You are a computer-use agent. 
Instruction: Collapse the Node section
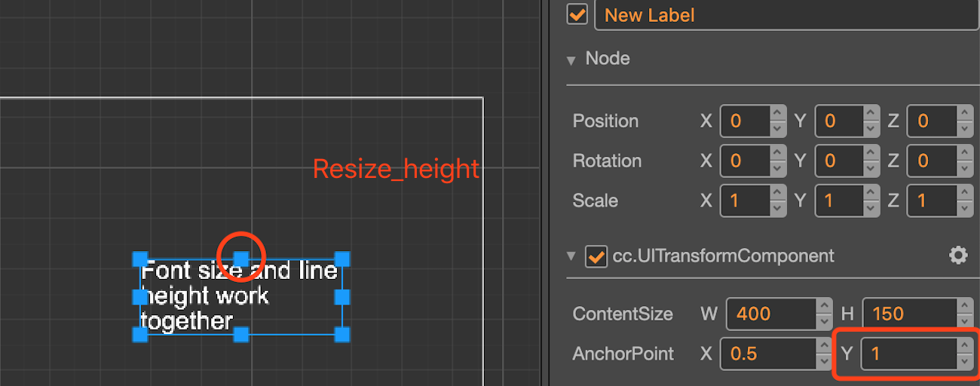571,60
